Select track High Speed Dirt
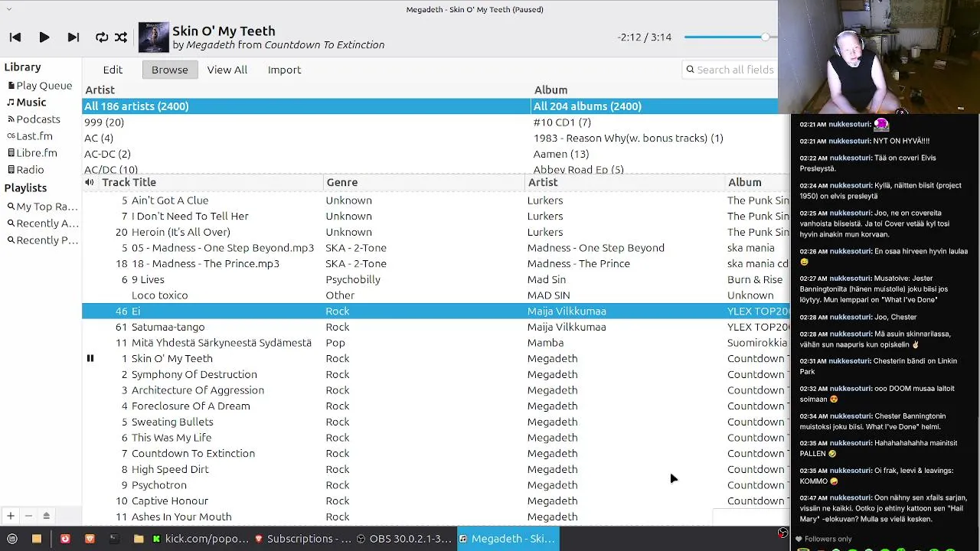 [436, 469]
